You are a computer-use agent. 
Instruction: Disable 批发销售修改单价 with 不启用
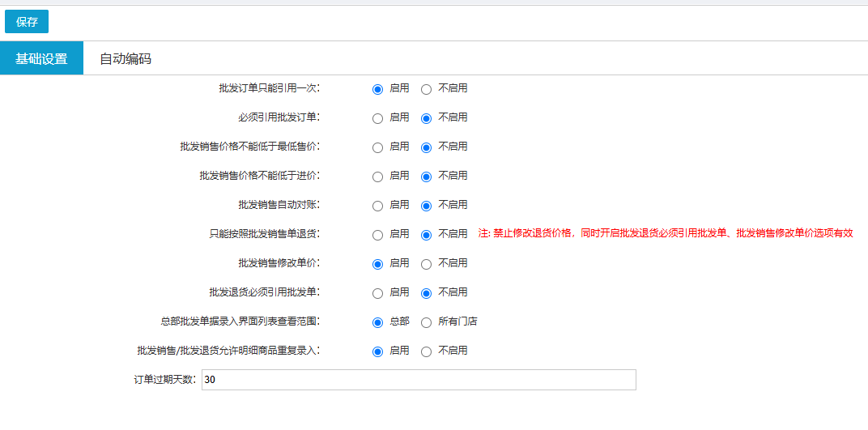tap(427, 264)
